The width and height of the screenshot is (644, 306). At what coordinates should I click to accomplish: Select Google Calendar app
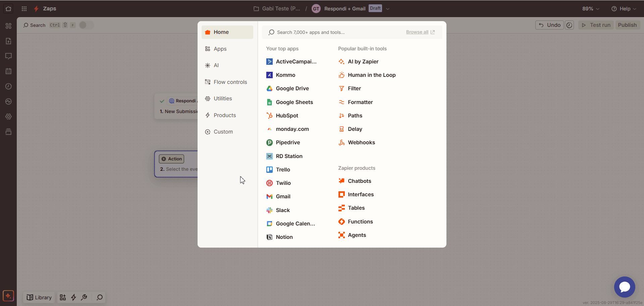[x=291, y=224]
